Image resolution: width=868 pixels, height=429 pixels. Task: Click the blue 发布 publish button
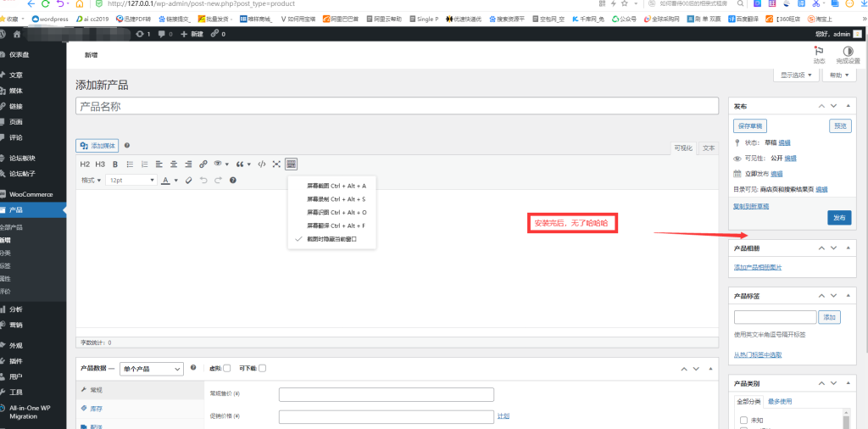coord(838,218)
